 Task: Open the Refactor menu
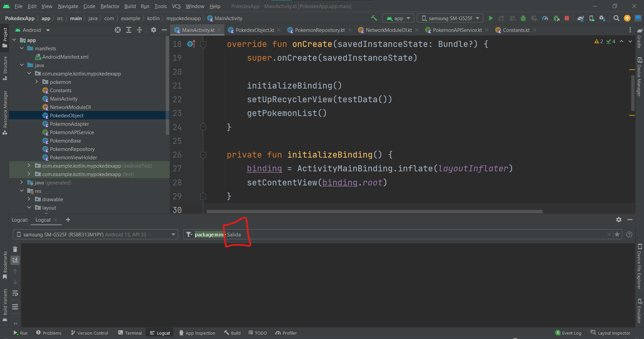(x=110, y=6)
